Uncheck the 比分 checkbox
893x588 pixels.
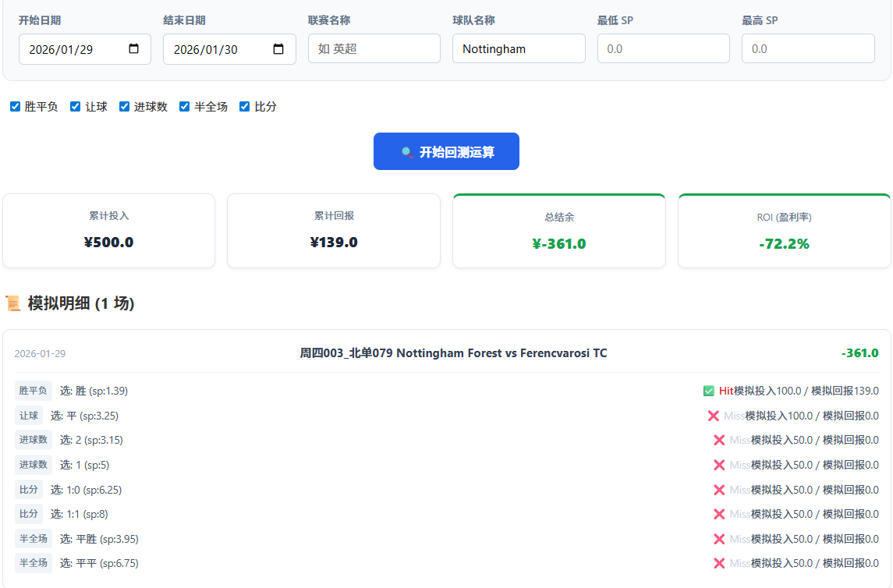click(x=244, y=107)
